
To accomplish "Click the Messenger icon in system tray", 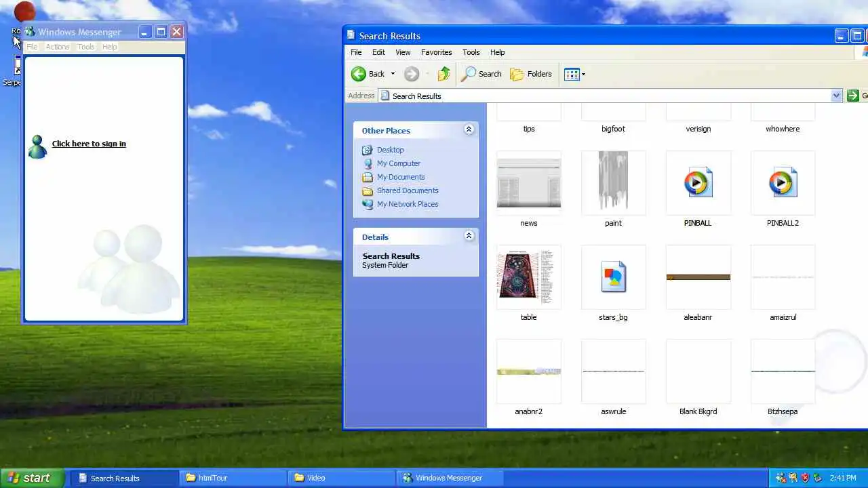I will (x=781, y=478).
